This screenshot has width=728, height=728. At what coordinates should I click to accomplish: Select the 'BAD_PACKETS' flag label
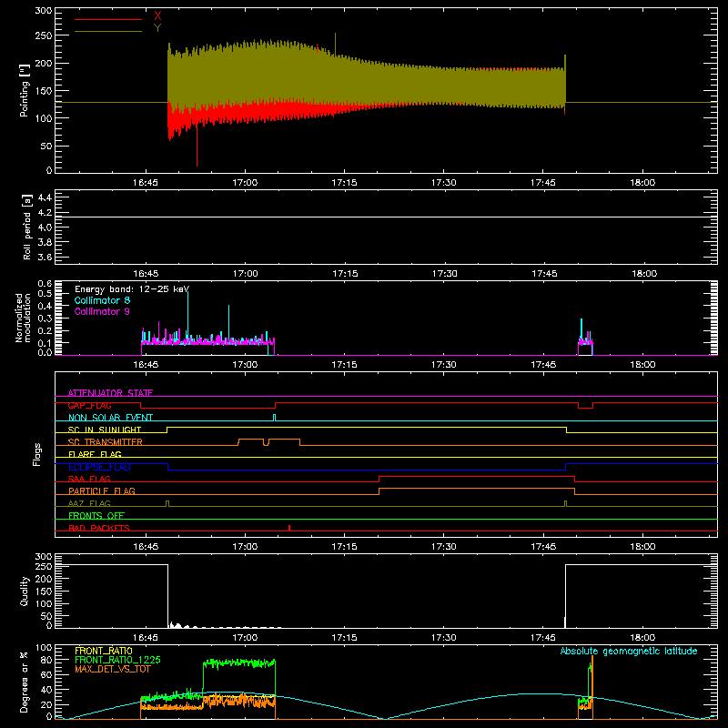99,528
